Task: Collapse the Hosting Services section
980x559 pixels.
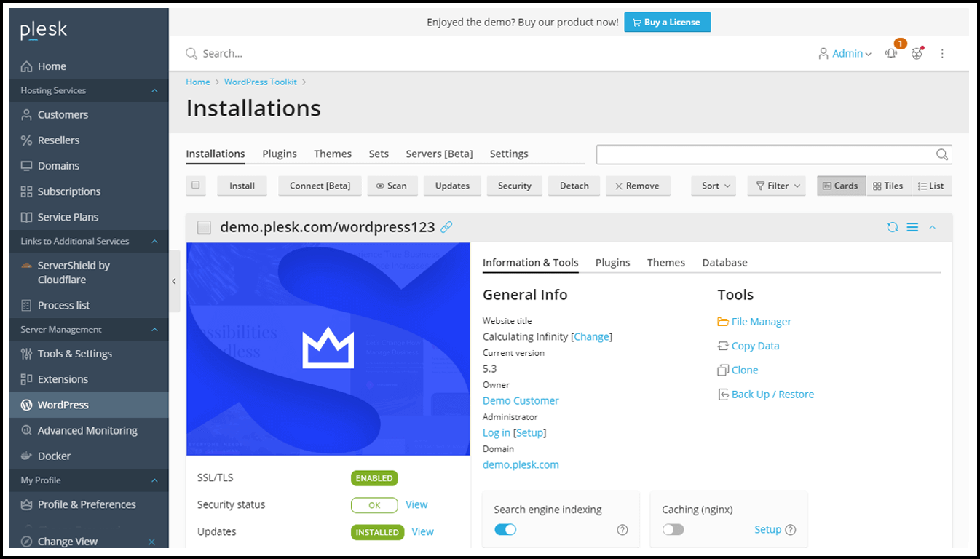Action: pos(154,91)
